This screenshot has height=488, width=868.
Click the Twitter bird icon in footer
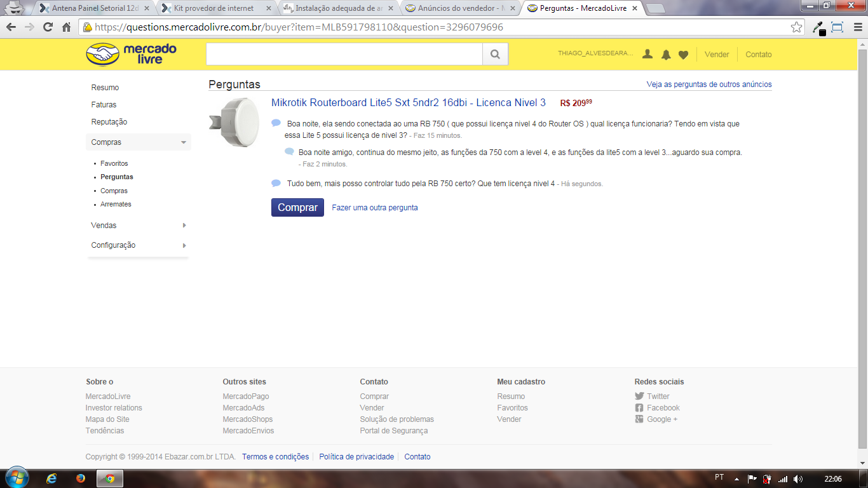[639, 396]
